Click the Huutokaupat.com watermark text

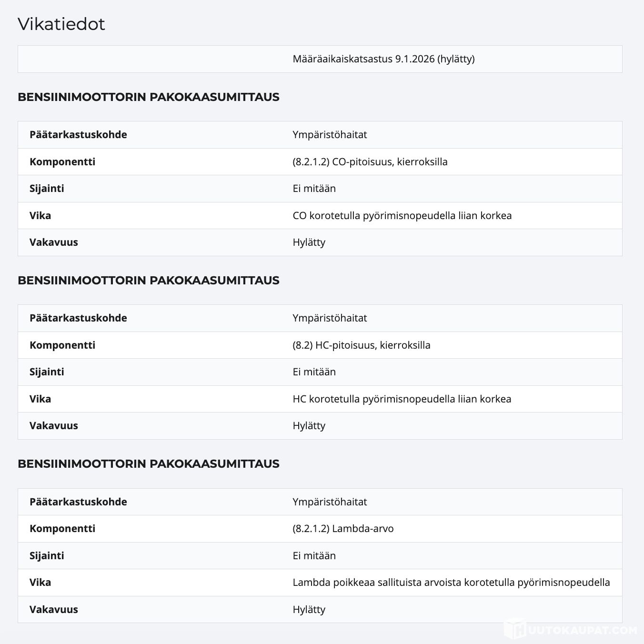click(x=581, y=630)
